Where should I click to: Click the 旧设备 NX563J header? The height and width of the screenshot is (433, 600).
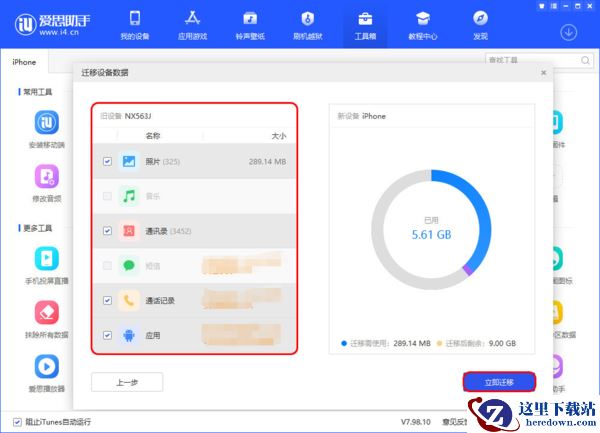126,116
